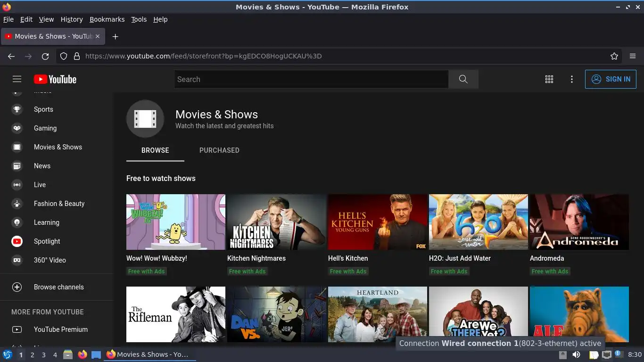Open Heartland show thumbnail

coord(378,314)
